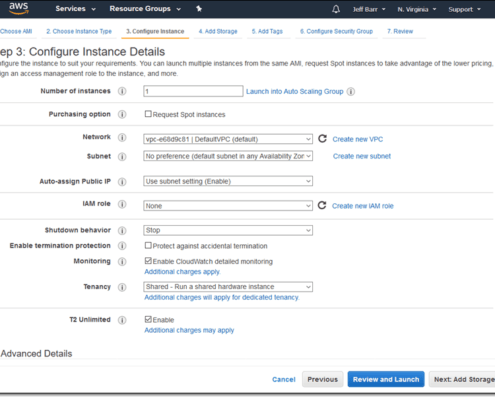Image resolution: width=495 pixels, height=400 pixels.
Task: Click Launch into Auto Scaling Group link
Action: [x=295, y=91]
